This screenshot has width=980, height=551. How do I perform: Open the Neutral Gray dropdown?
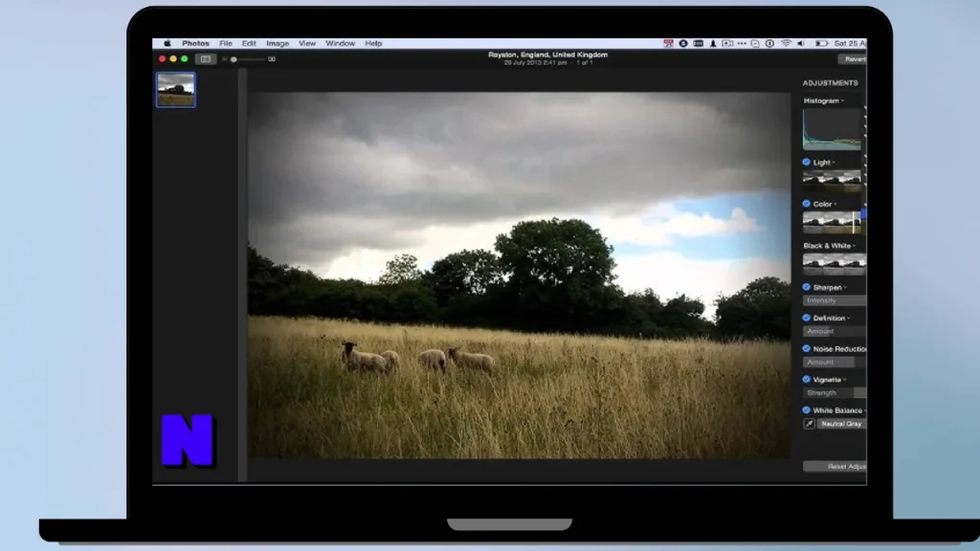pyautogui.click(x=841, y=424)
